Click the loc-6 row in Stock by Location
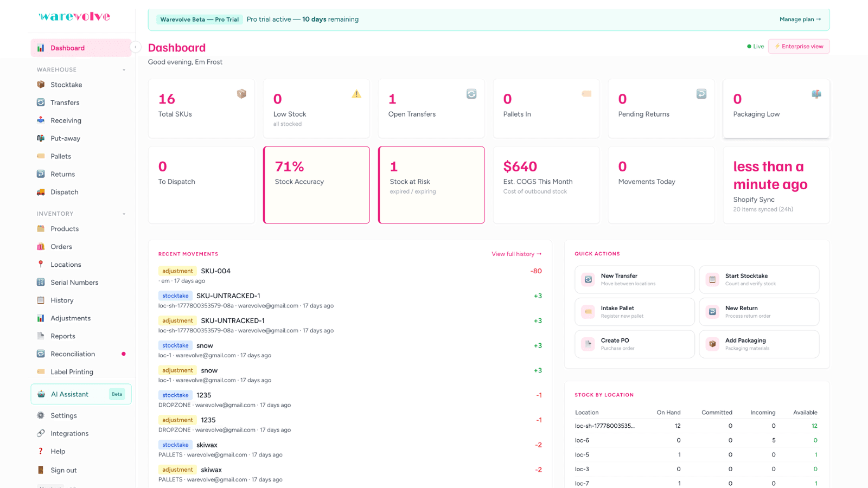This screenshot has height=488, width=868. pos(697,440)
